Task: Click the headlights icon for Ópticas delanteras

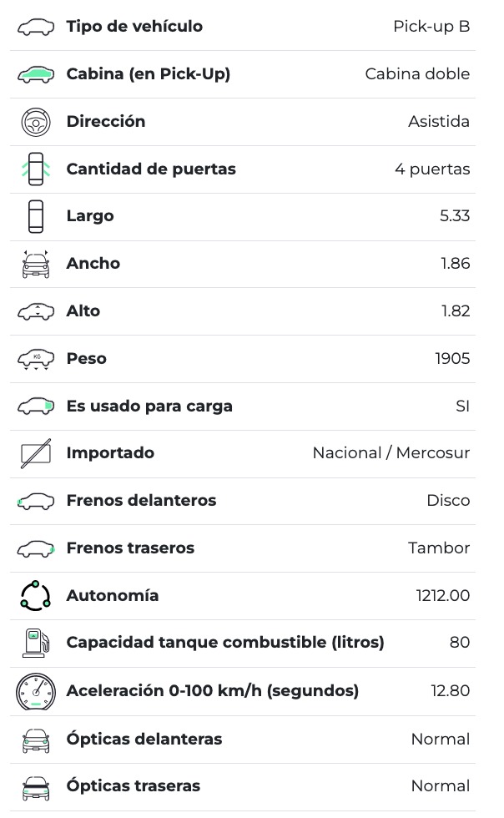Action: 36,740
